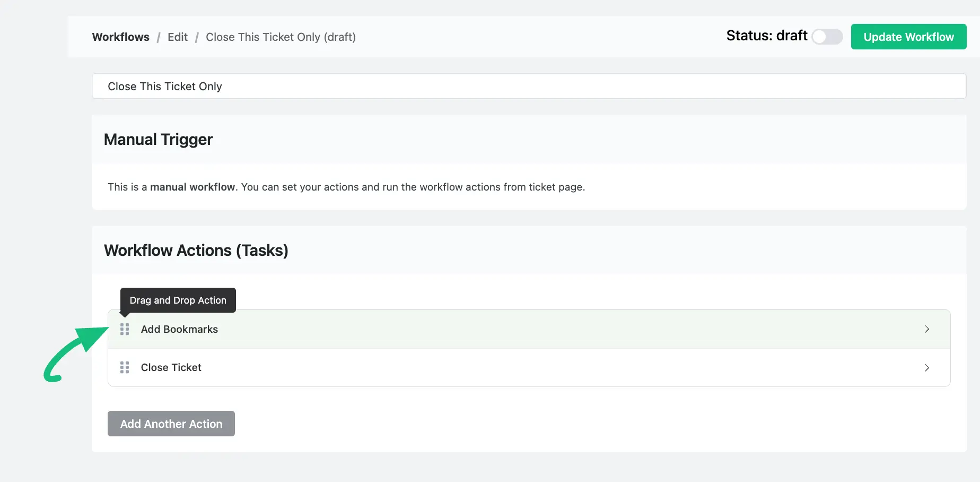Click the drag handle for Add Bookmarks
The height and width of the screenshot is (482, 980).
pyautogui.click(x=125, y=329)
